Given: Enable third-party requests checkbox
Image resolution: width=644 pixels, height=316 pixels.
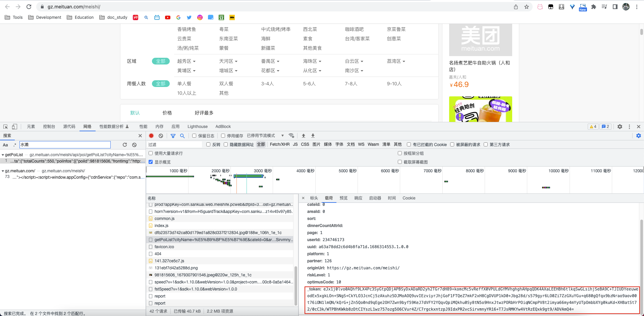Looking at the screenshot, I should pos(486,144).
